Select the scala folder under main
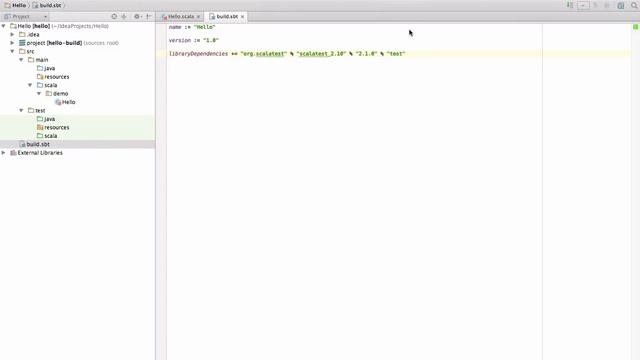Screen dimensions: 640x360 [47, 85]
